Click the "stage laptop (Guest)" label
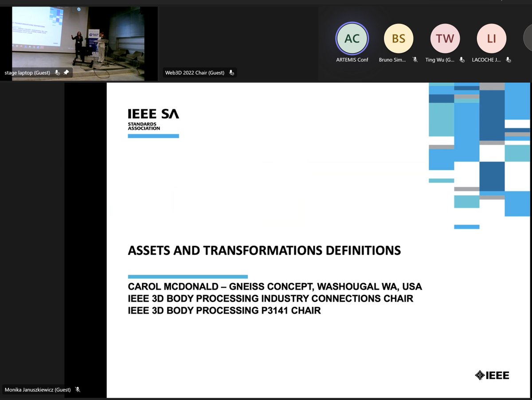This screenshot has width=532, height=400. 27,73
